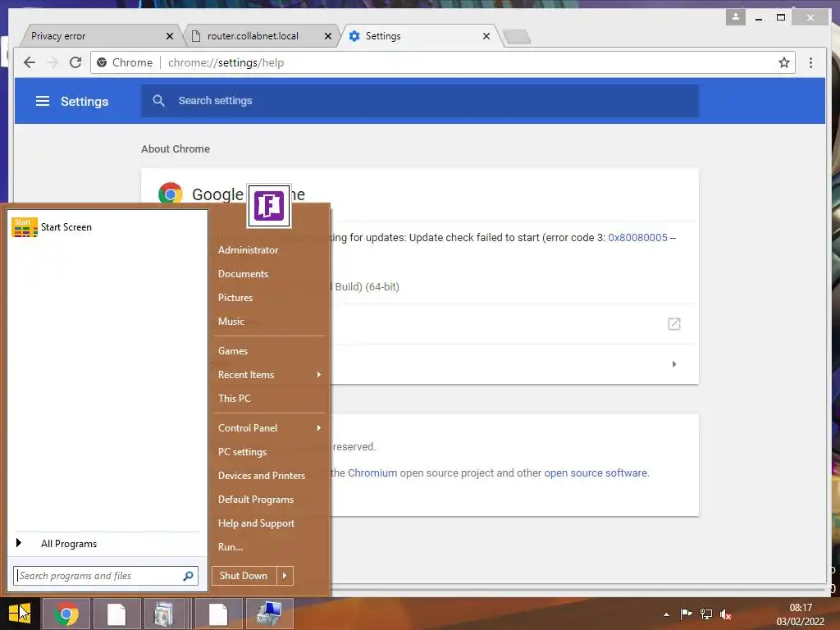Click the Shut Down button

pos(244,576)
